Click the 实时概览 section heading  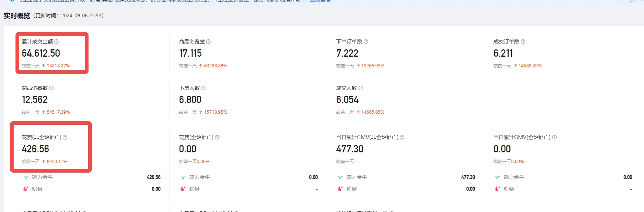tap(17, 16)
